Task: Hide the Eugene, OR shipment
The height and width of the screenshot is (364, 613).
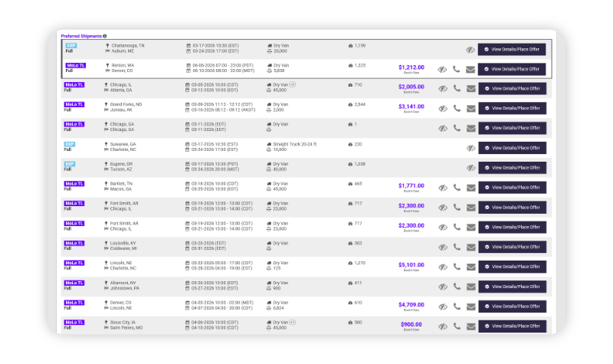Action: (x=470, y=168)
